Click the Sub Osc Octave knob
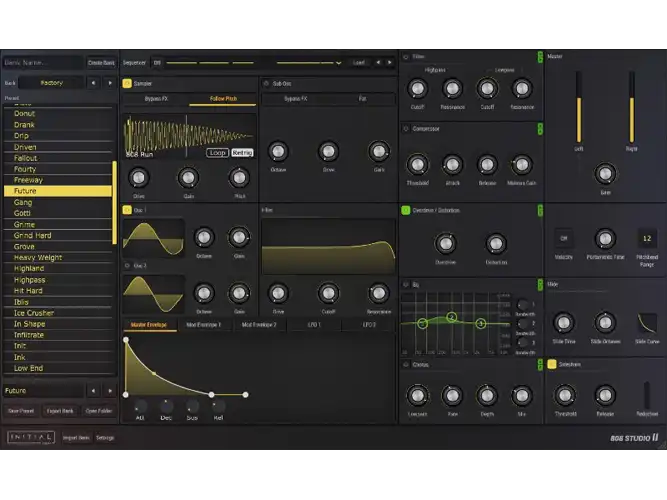 click(x=278, y=151)
